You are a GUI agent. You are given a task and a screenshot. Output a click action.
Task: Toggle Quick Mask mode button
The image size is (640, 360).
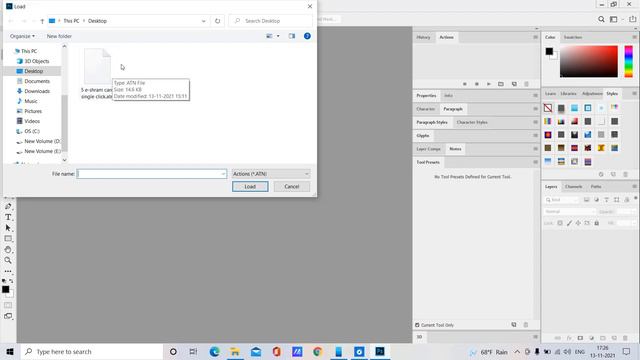(8, 305)
